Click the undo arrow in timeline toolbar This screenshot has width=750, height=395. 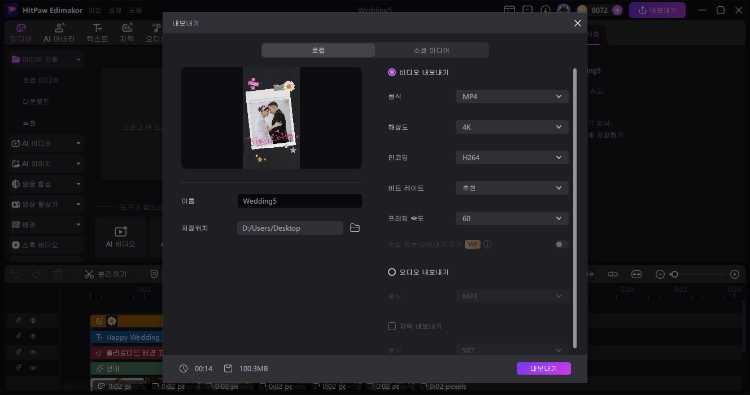coord(15,274)
